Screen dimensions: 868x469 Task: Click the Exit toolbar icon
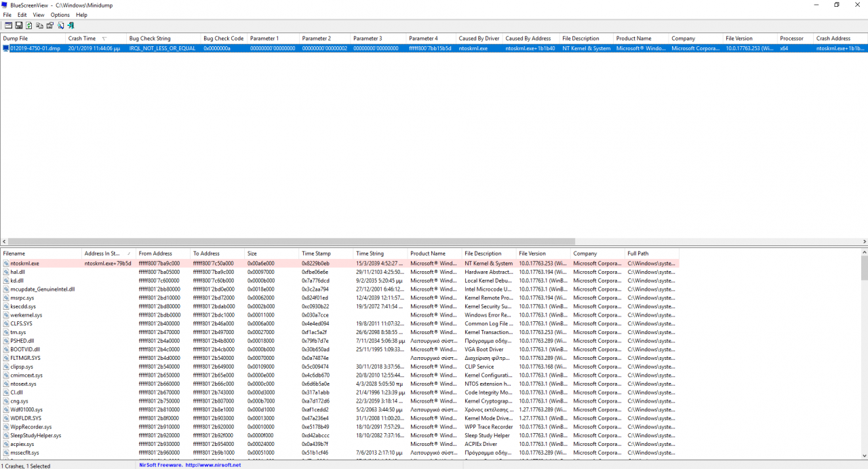71,25
